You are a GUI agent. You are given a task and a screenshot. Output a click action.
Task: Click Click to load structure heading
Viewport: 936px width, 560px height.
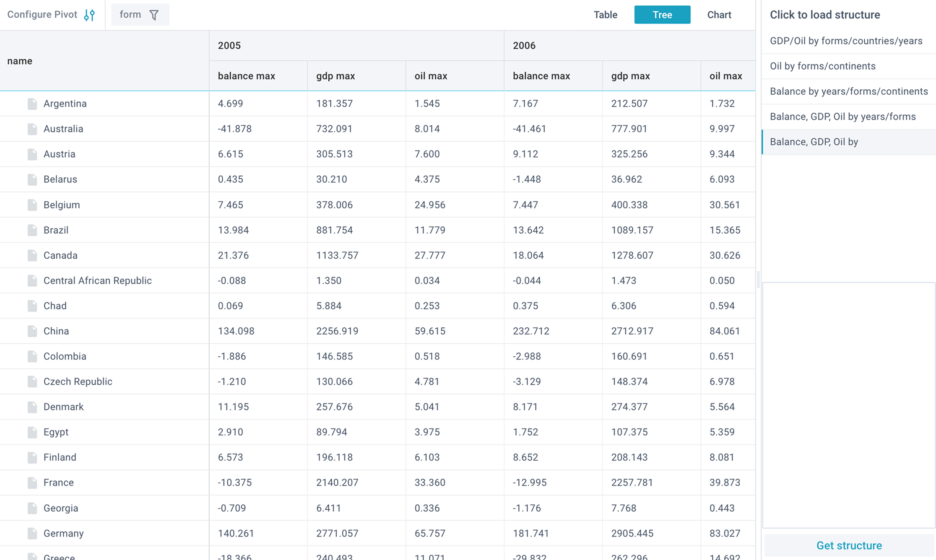(x=825, y=15)
